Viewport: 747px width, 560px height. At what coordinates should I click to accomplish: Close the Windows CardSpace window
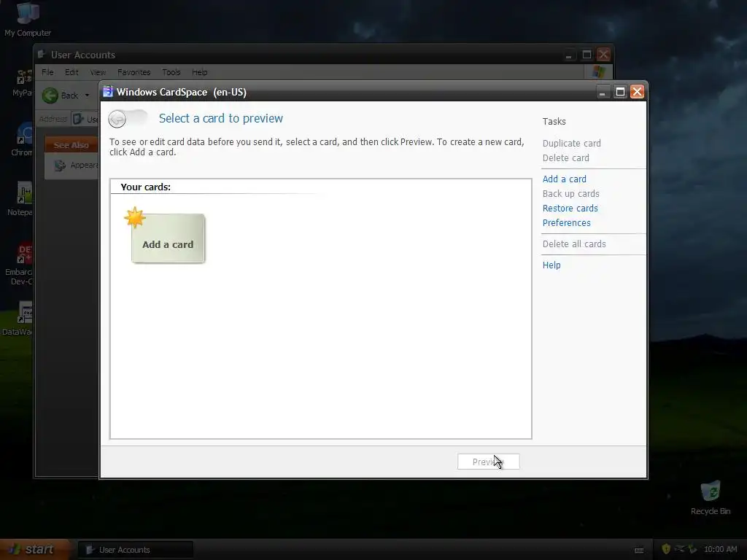(637, 92)
